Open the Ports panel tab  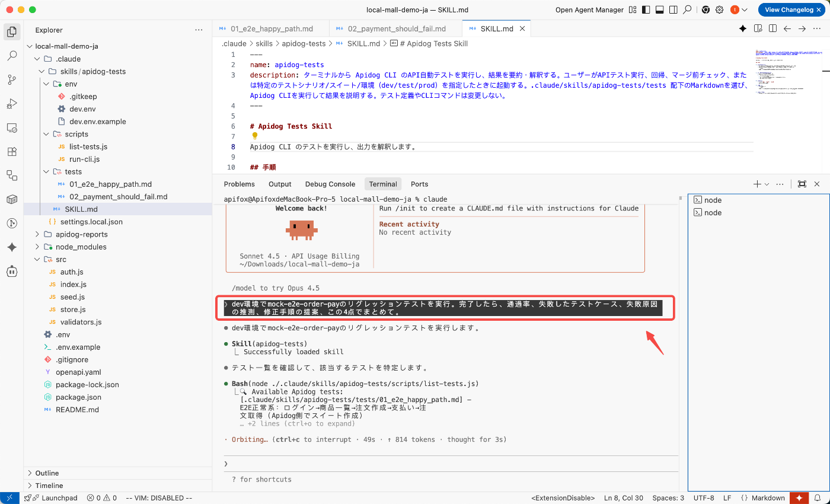tap(419, 184)
